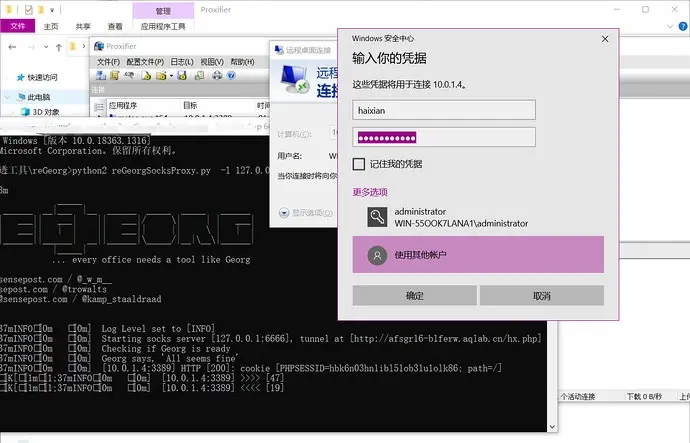
Task: Click the 目标 column header in Proxifier
Action: pyautogui.click(x=217, y=105)
